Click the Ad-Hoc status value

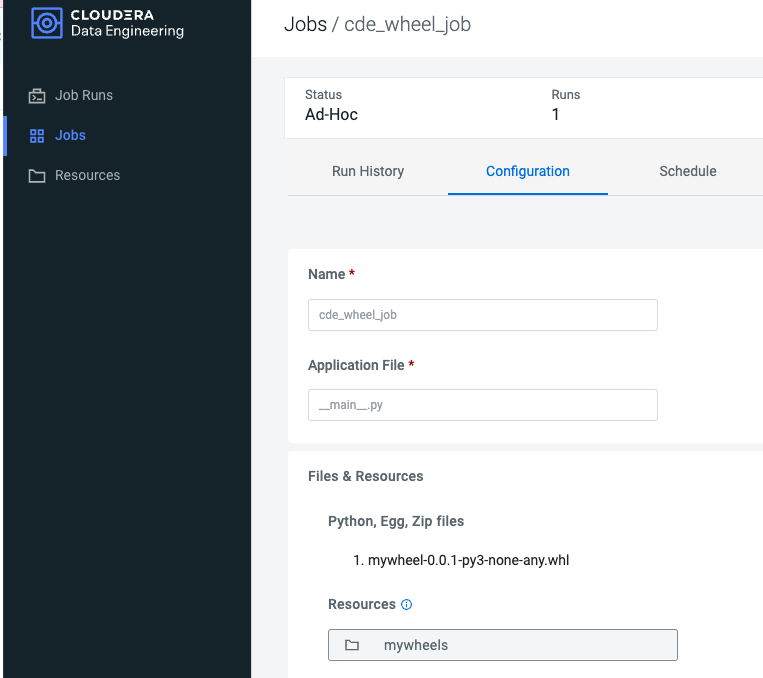[331, 114]
